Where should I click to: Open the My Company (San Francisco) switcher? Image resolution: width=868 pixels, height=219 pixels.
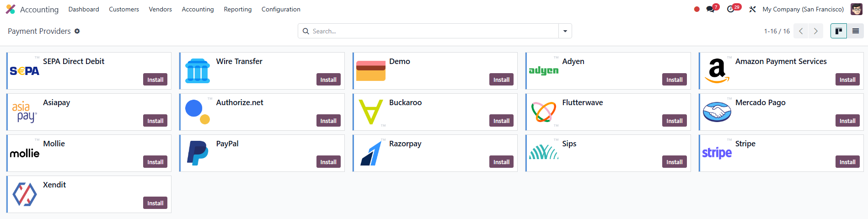[x=803, y=9]
